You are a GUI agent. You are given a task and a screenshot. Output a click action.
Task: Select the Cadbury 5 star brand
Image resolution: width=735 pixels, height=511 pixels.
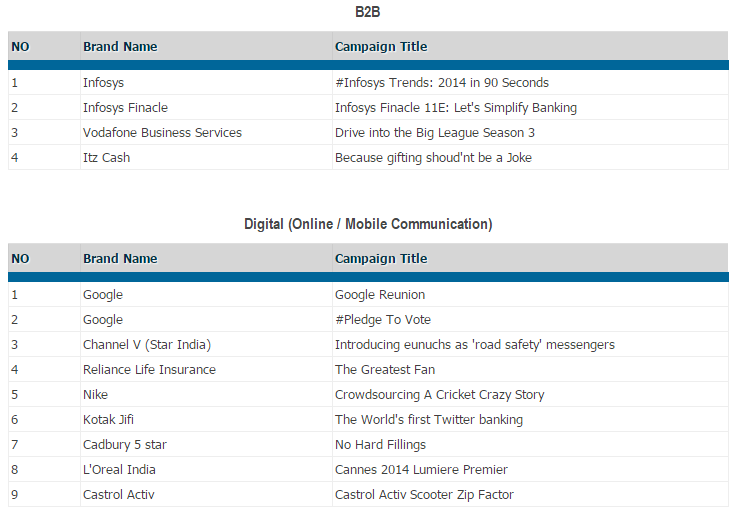point(122,445)
